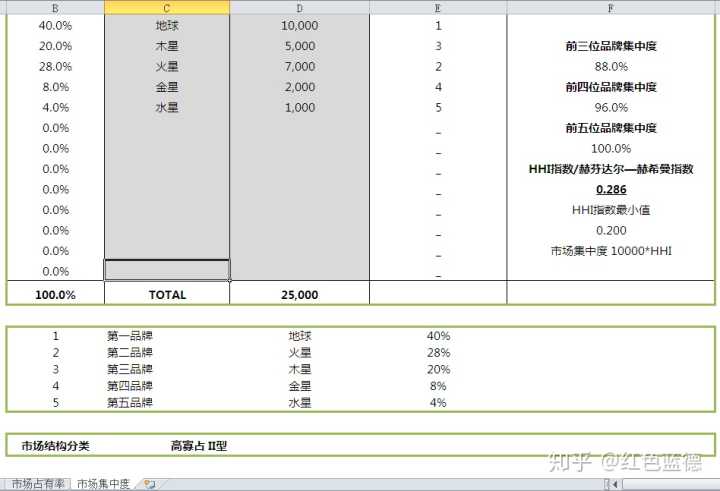
Task: Select the empty outlined cell above TOTAL
Action: 167,270
